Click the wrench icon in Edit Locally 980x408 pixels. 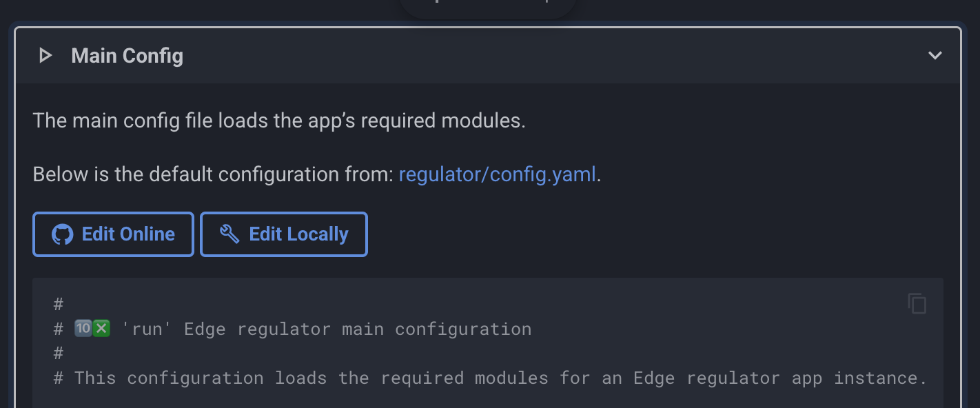click(x=229, y=234)
